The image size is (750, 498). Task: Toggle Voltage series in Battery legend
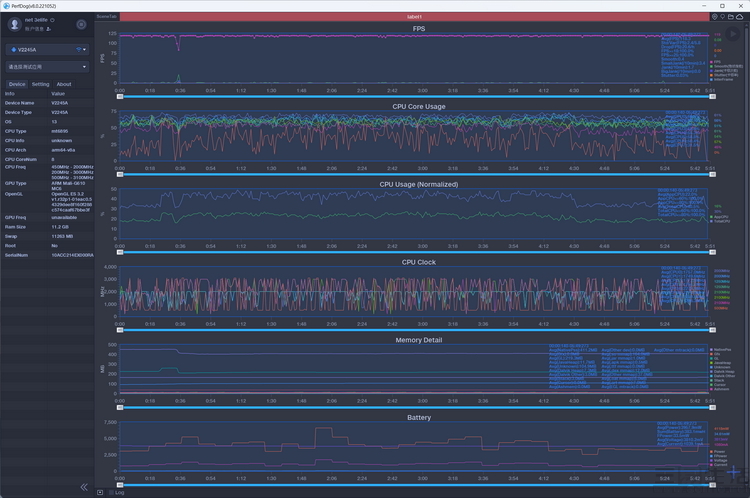[719, 460]
